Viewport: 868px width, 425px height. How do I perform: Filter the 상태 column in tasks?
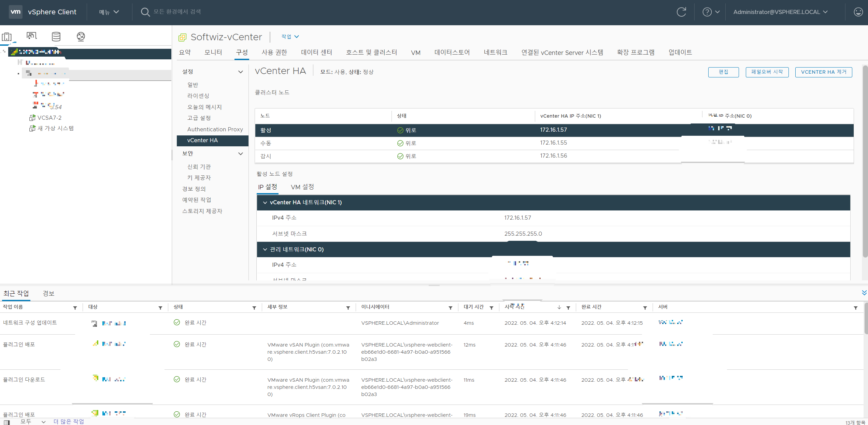(x=254, y=308)
